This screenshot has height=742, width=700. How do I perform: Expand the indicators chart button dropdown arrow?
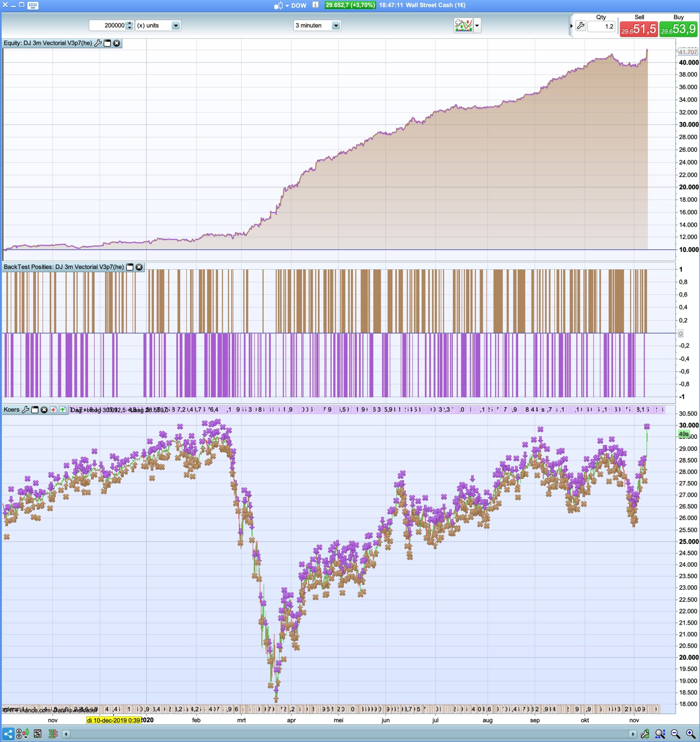[477, 25]
